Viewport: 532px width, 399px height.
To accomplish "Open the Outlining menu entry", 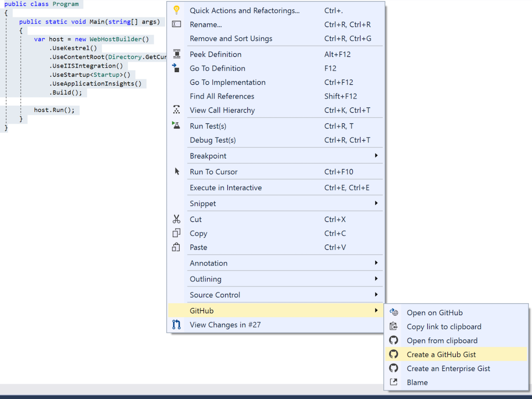I will click(276, 279).
